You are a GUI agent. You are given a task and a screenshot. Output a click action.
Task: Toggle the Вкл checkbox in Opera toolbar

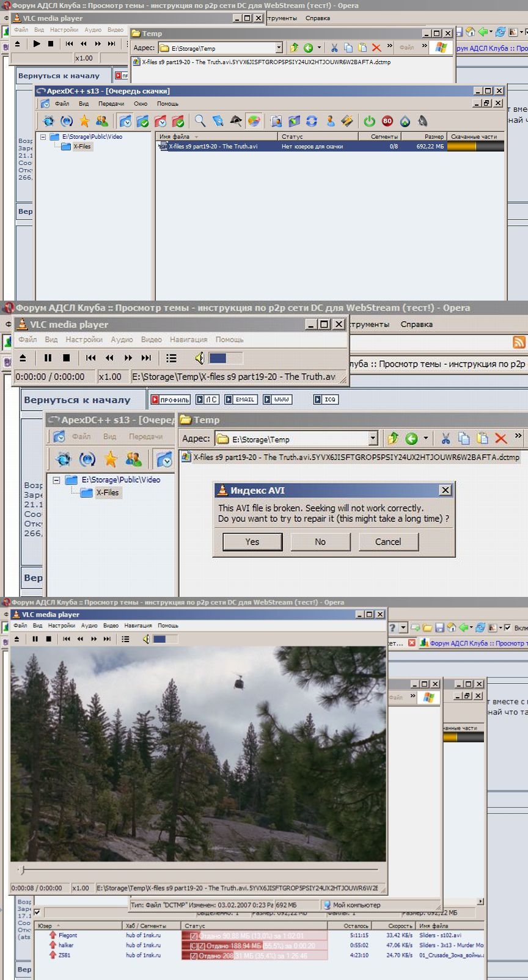tap(507, 627)
